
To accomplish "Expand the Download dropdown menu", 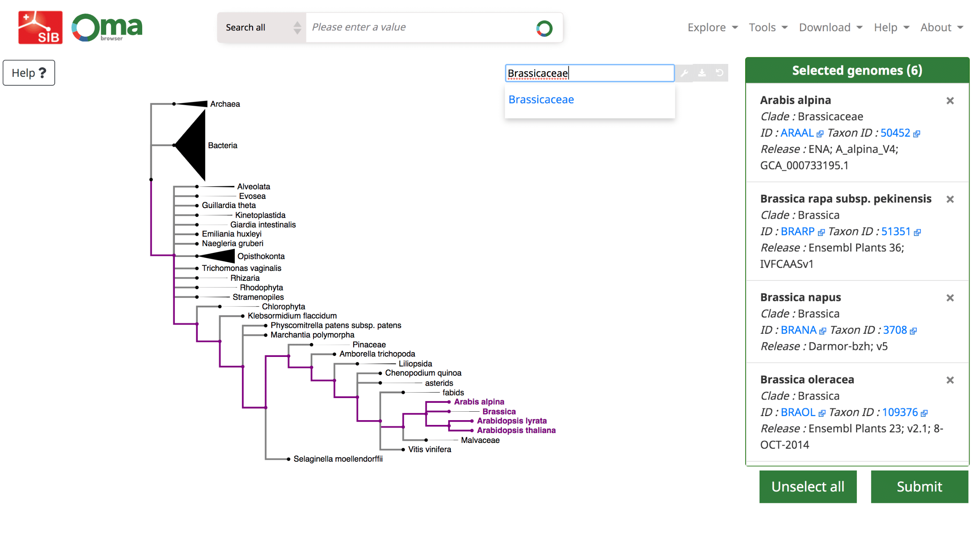I will (830, 28).
